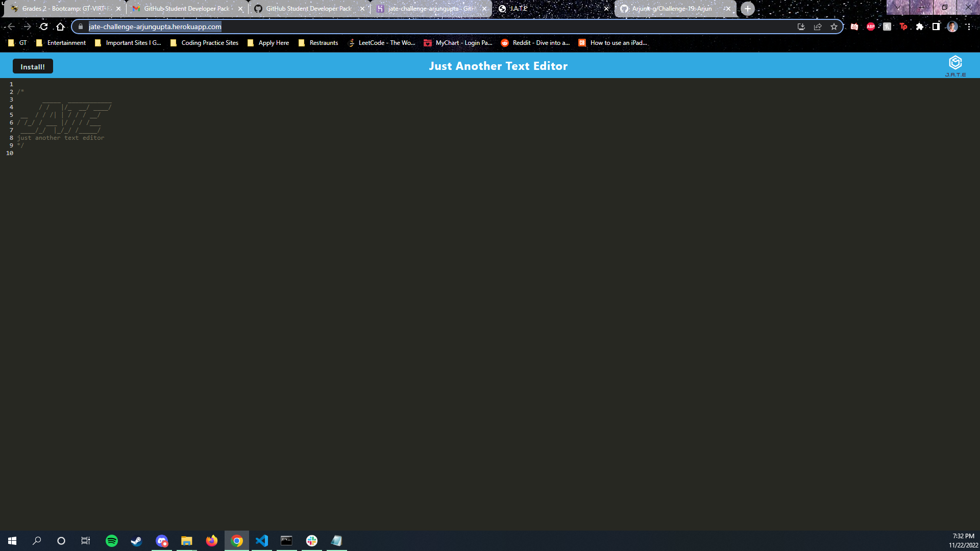
Task: Click the Install! button
Action: pos(33,66)
